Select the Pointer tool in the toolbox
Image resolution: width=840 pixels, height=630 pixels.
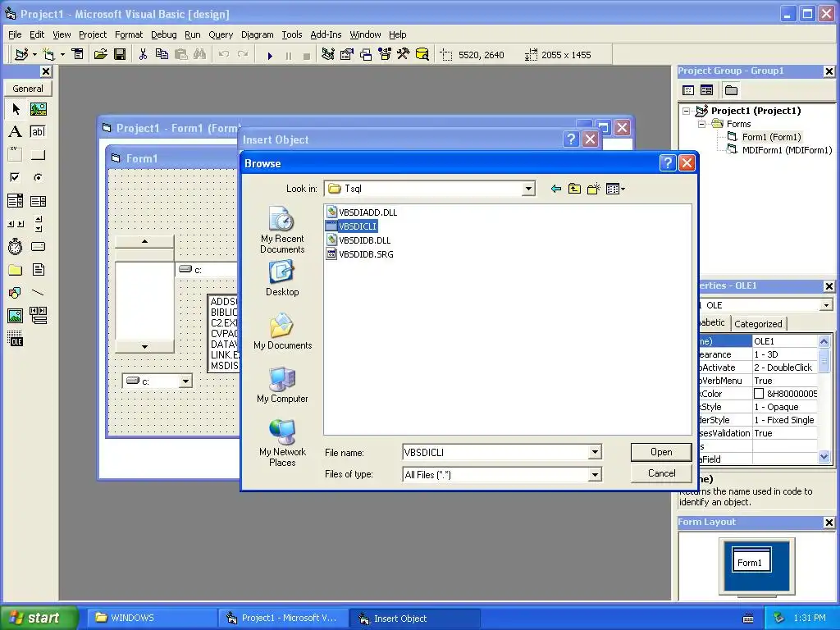pos(16,109)
